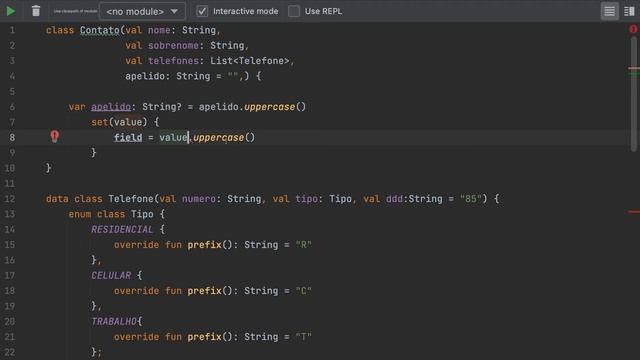Click set(value) on line 7
The height and width of the screenshot is (360, 640).
(119, 122)
